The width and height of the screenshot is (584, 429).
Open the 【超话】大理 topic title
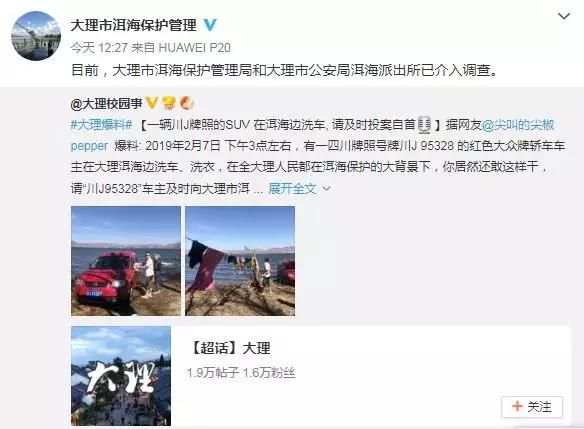[229, 348]
